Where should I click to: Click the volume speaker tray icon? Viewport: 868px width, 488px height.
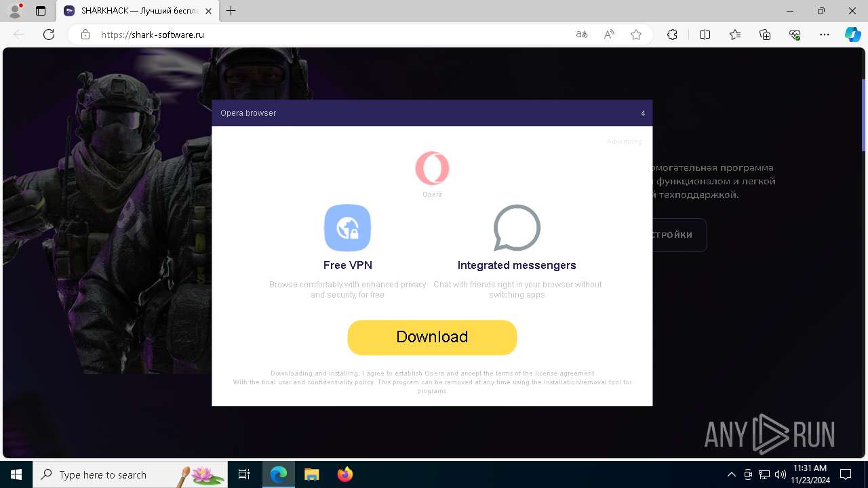pos(780,474)
